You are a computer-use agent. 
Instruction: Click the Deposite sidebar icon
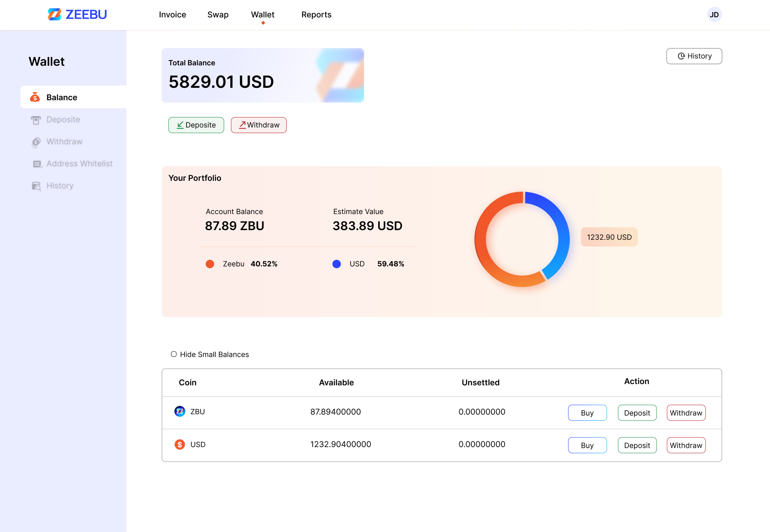pos(36,120)
